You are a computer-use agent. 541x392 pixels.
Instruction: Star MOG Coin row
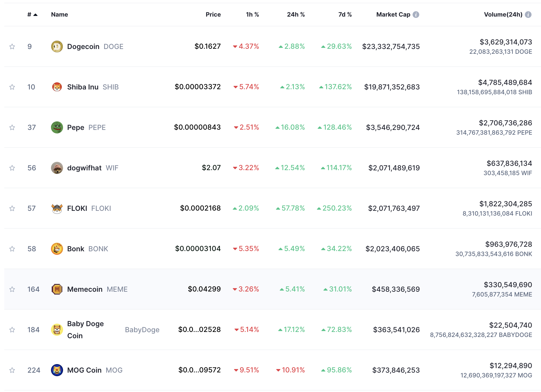click(x=12, y=370)
